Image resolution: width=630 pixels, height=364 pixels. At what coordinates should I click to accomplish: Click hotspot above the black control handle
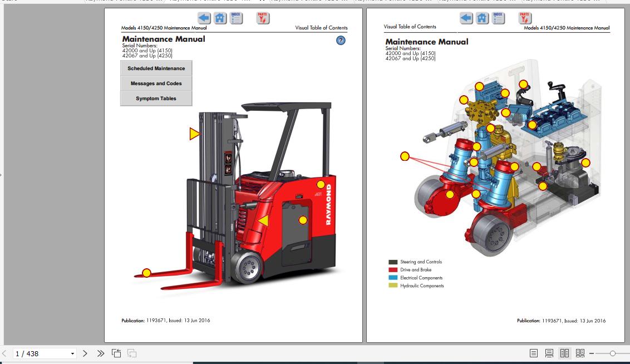tap(523, 85)
